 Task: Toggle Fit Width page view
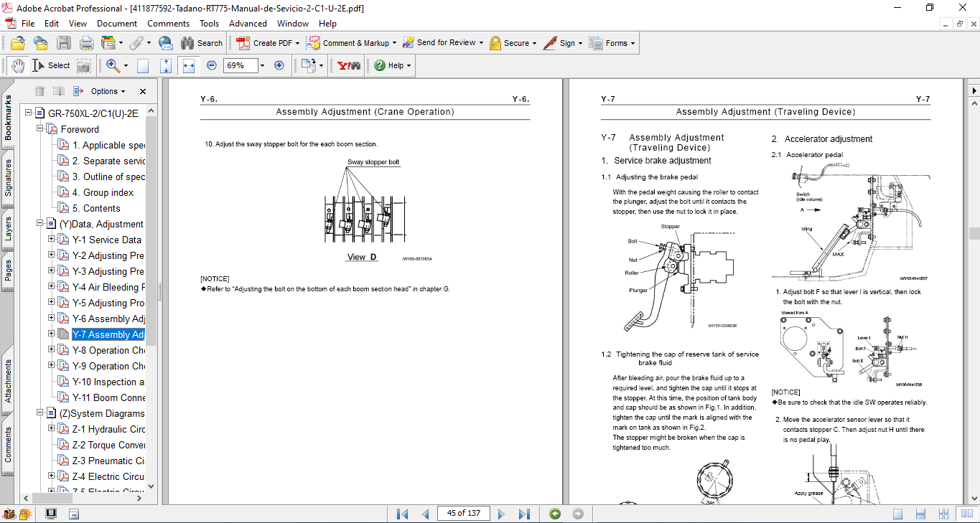[189, 65]
